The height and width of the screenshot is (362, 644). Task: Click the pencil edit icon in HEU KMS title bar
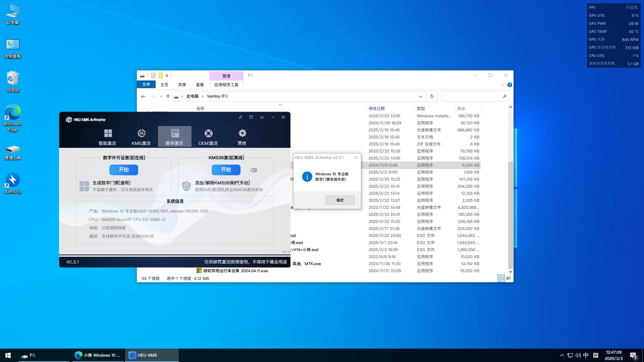[240, 117]
